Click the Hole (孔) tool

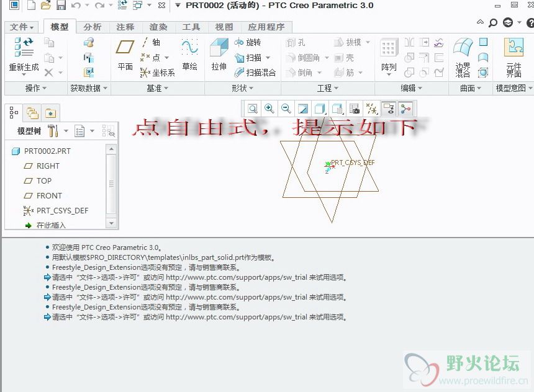[296, 43]
